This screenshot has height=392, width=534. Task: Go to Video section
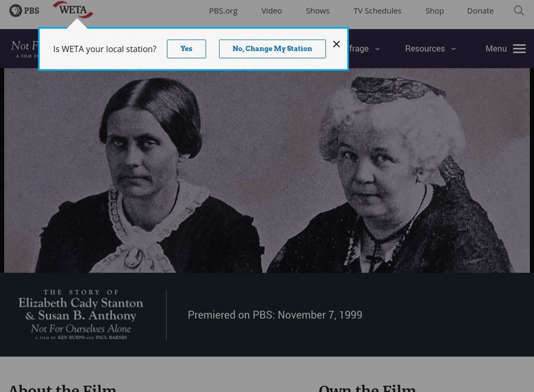pos(272,11)
